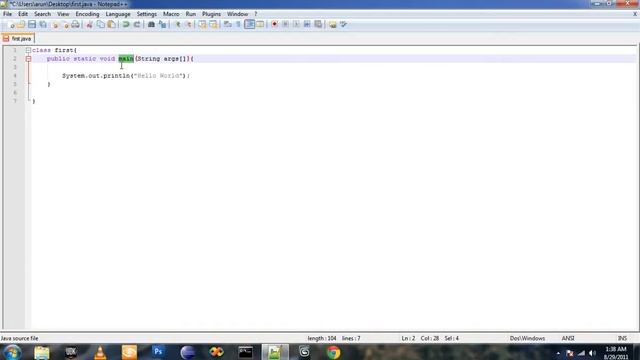Screen dimensions: 640x360
Task: Open the Search menu
Action: tap(42, 14)
